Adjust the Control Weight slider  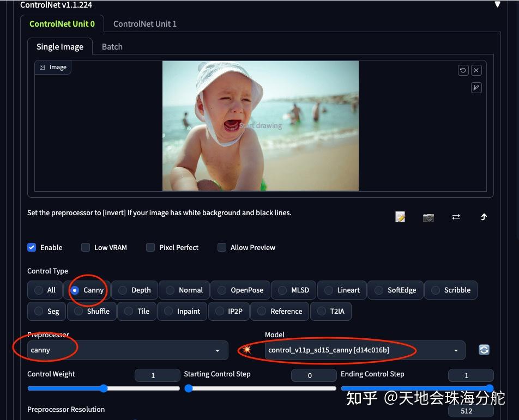[104, 388]
